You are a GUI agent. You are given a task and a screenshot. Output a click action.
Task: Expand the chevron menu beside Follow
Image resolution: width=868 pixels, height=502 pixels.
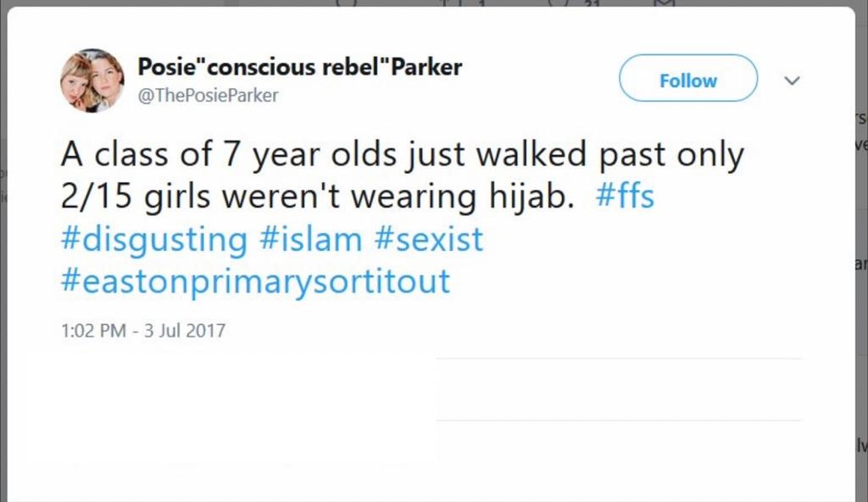pos(792,81)
